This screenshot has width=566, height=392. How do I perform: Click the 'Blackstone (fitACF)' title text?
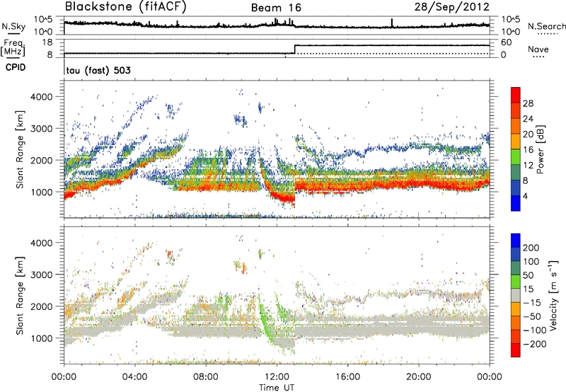pos(126,7)
